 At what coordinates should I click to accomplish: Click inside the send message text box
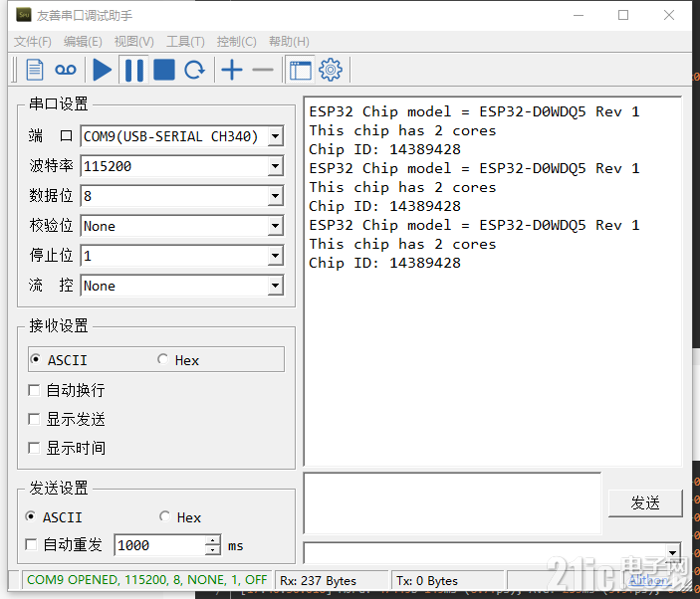[x=452, y=503]
